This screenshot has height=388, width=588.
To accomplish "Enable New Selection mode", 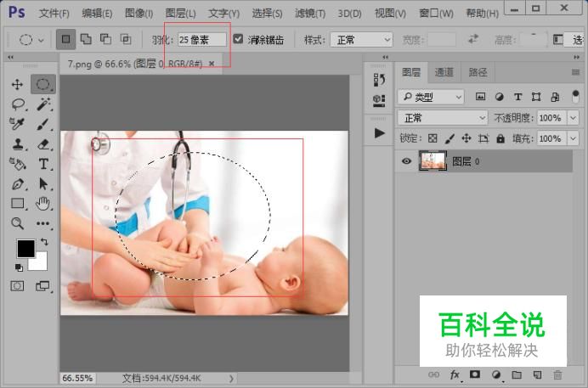I will tap(66, 39).
